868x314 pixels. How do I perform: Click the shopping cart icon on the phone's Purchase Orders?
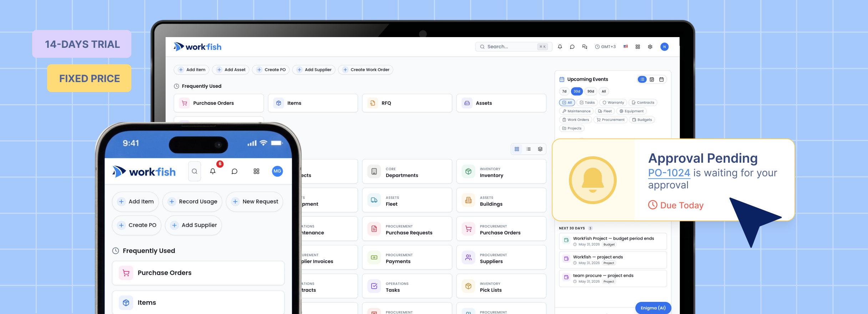coord(126,273)
